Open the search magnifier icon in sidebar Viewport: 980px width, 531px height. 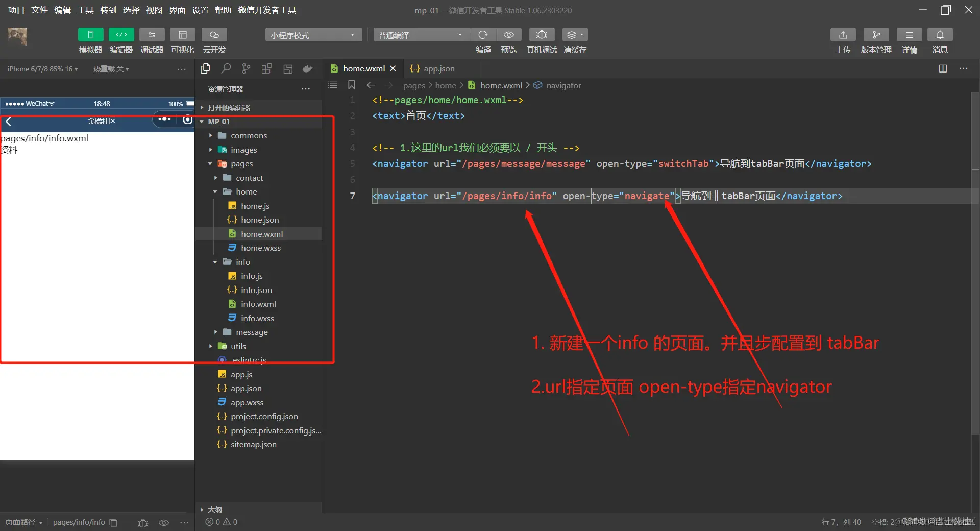click(226, 69)
